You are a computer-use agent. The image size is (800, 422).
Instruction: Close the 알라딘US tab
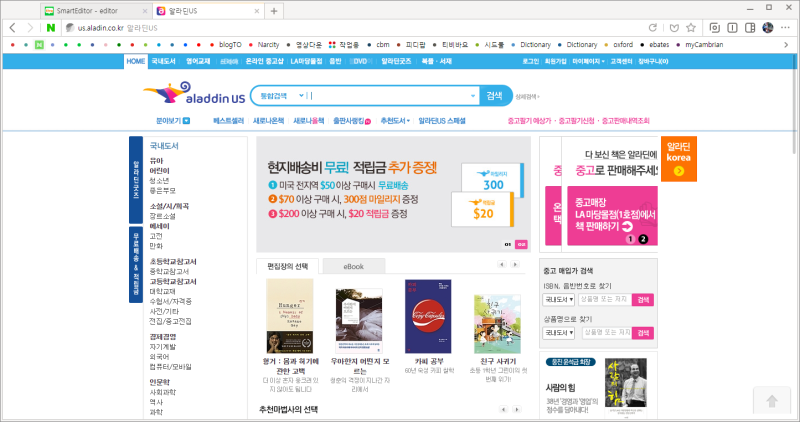[257, 11]
